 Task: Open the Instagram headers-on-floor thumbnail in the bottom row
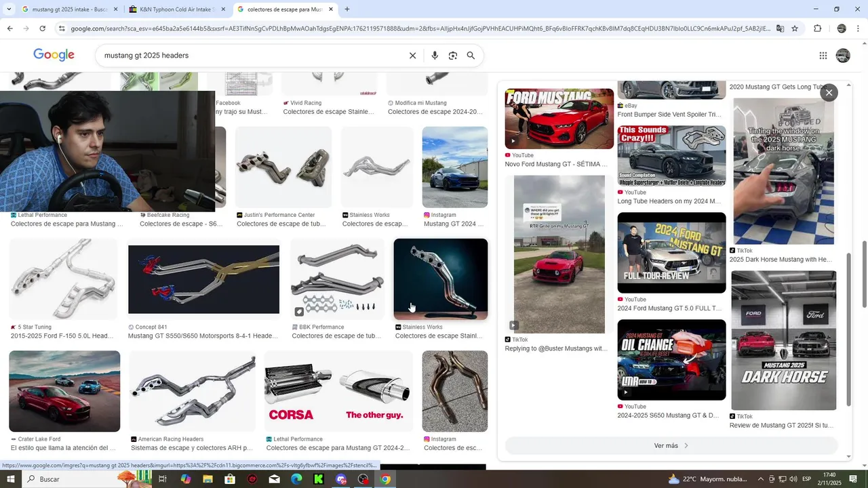pyautogui.click(x=455, y=391)
